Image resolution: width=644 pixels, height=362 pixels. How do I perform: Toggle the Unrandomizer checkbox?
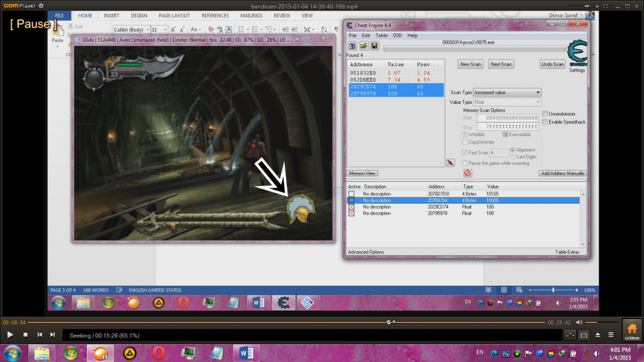[x=545, y=113]
